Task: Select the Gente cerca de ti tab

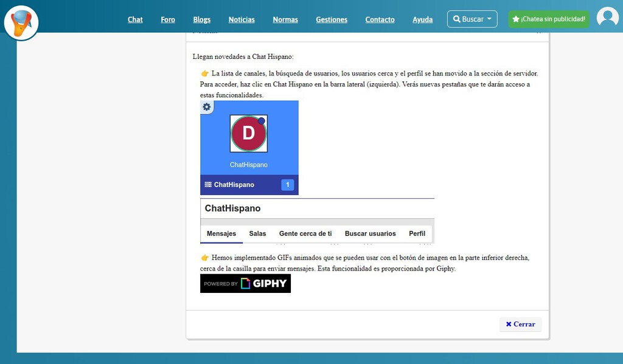Action: coord(305,233)
